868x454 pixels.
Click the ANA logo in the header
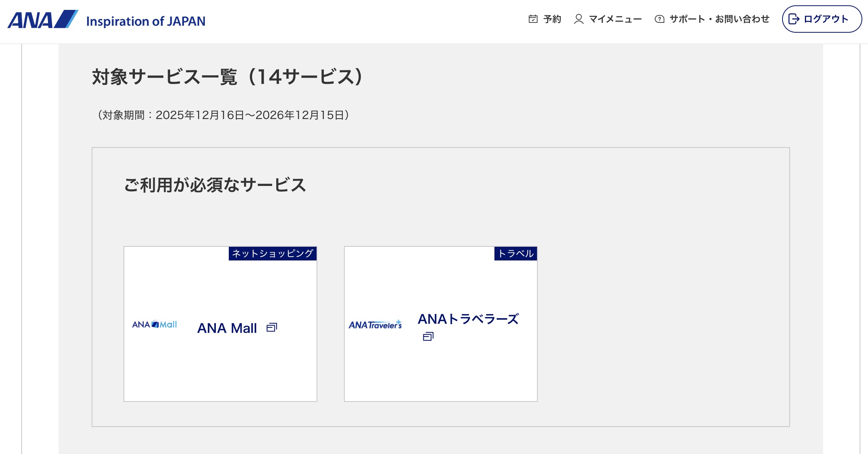43,20
